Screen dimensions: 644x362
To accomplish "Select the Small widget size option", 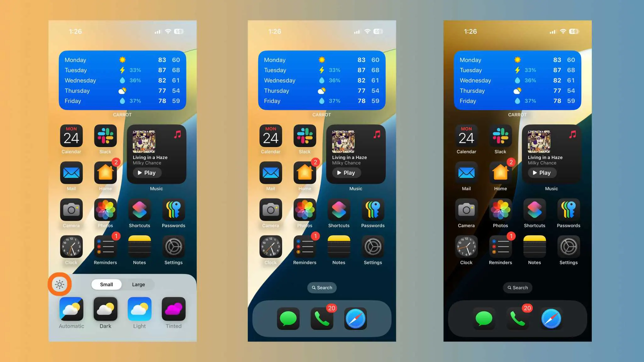I will tap(106, 284).
